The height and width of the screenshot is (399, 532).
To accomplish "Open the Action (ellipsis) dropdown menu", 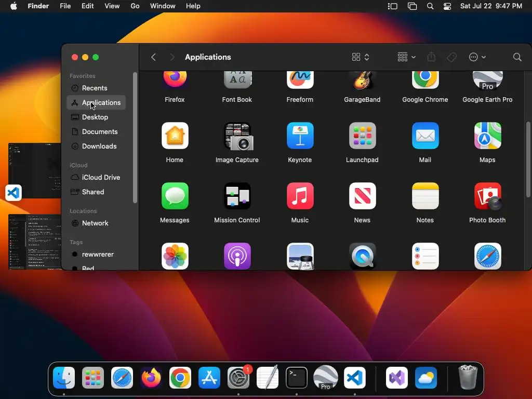I will pyautogui.click(x=477, y=57).
